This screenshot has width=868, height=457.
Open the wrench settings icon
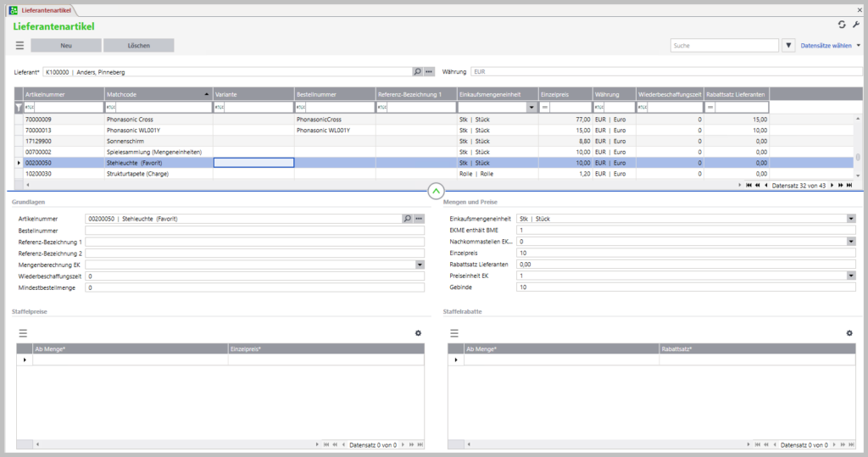click(x=855, y=25)
